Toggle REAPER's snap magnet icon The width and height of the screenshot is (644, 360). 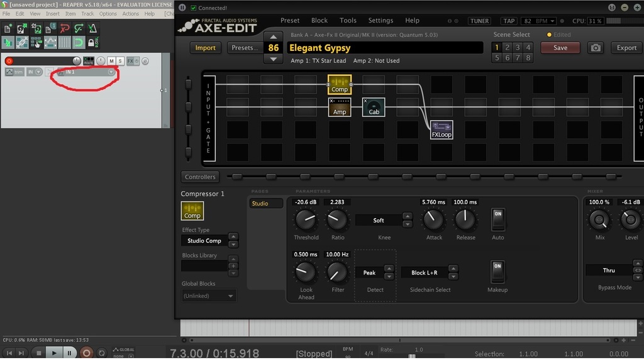(79, 42)
